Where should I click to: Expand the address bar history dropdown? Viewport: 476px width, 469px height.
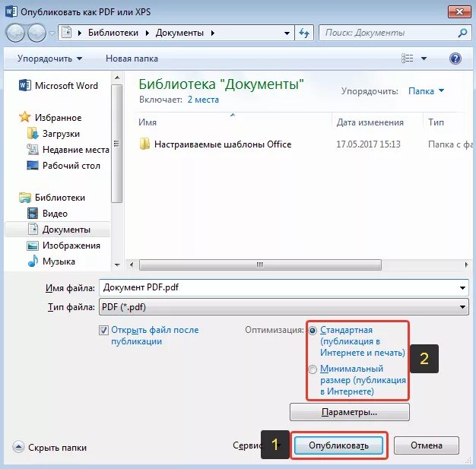coord(287,33)
